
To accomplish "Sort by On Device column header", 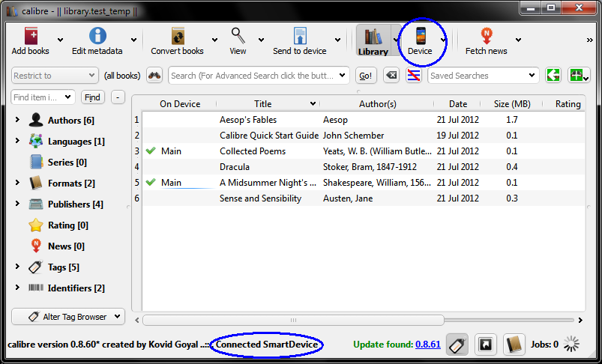I will coord(180,104).
